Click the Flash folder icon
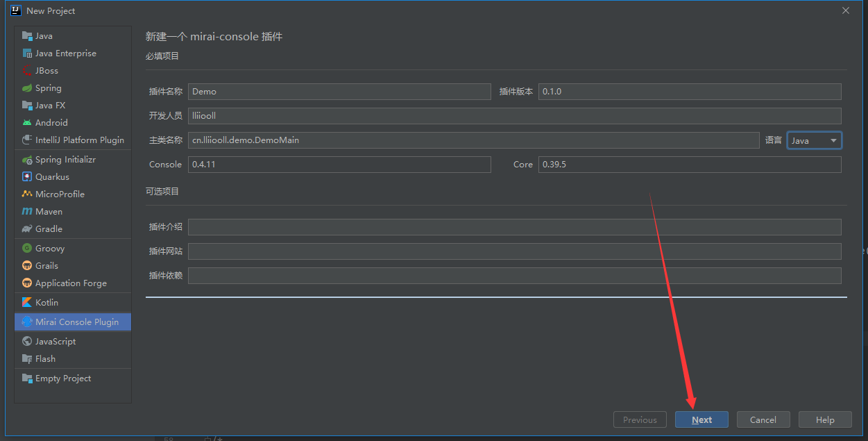The width and height of the screenshot is (868, 441). [27, 359]
